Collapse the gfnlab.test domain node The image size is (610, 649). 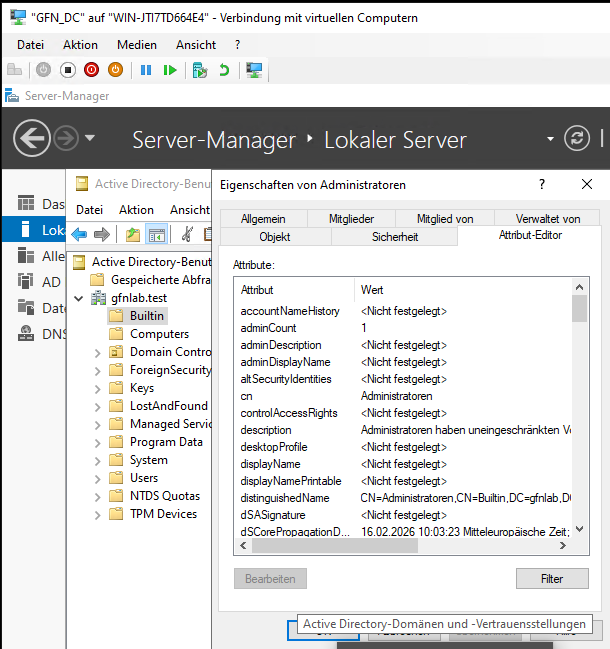coord(79,298)
